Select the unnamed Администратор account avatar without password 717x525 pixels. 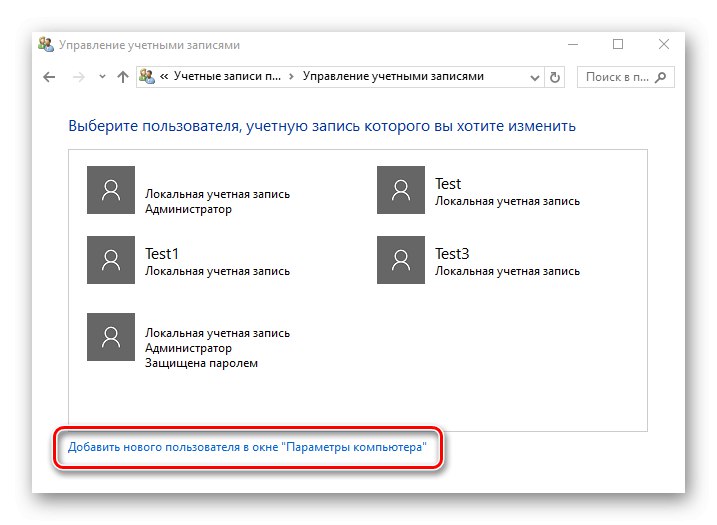coord(111,190)
